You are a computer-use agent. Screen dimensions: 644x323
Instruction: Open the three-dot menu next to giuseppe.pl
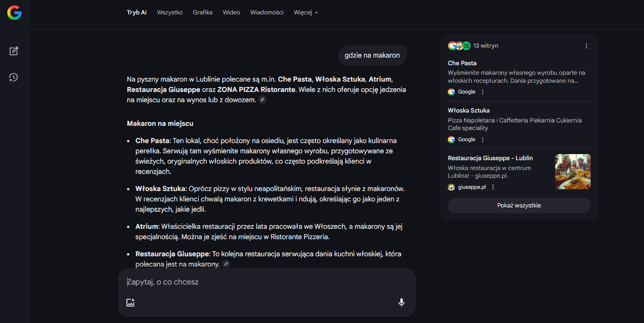[x=493, y=187]
